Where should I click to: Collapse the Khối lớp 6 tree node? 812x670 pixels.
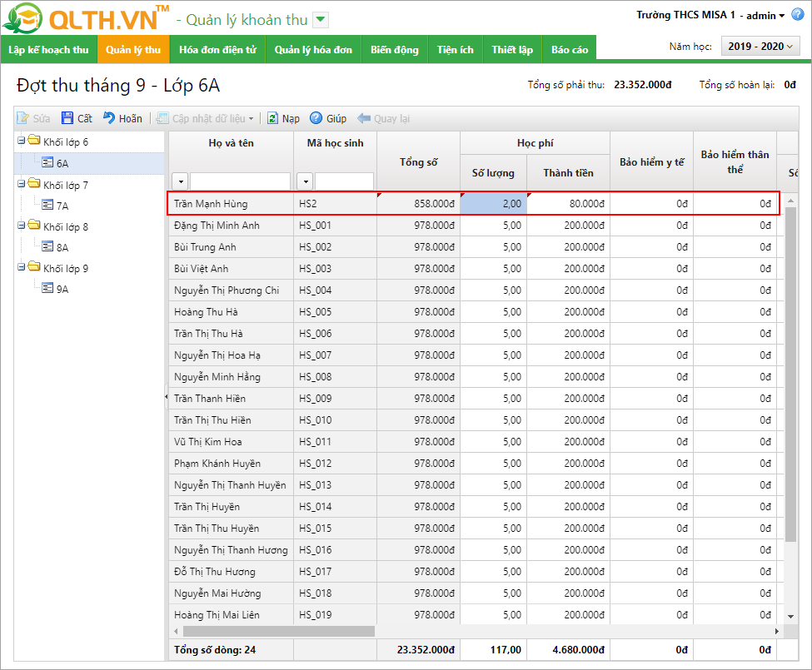pos(21,141)
